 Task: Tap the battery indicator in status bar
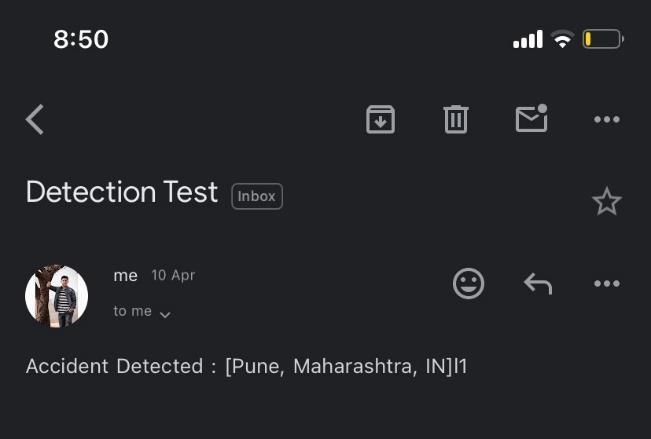[603, 40]
